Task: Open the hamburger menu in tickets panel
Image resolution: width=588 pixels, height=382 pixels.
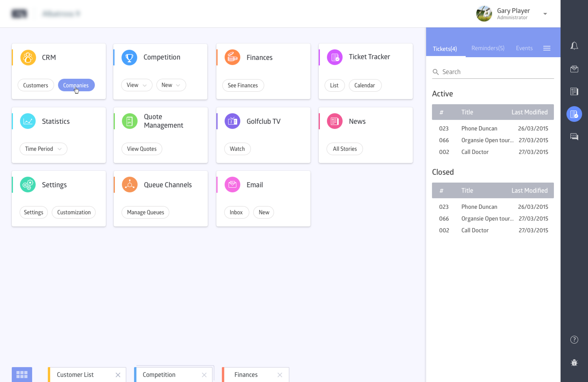Action: (x=546, y=48)
